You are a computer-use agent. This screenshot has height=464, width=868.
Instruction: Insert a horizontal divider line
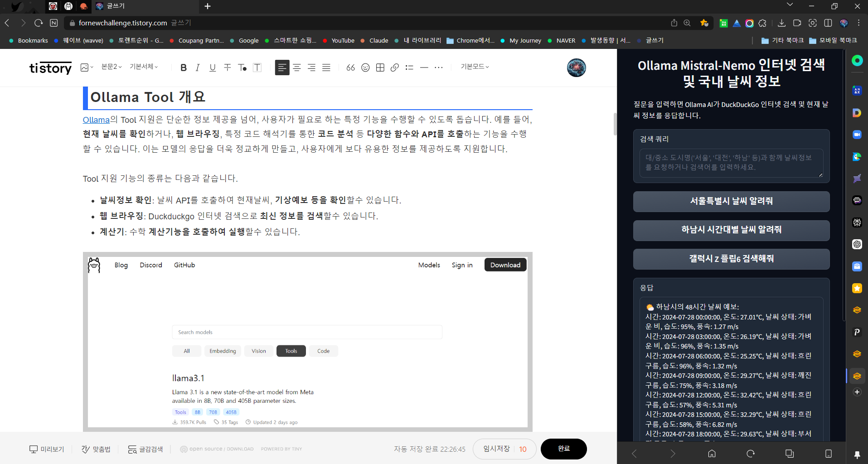[424, 68]
